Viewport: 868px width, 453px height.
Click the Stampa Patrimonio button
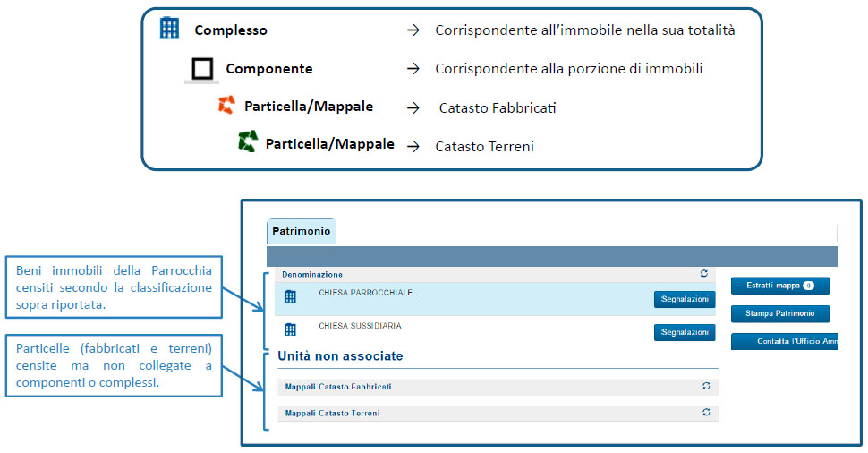[780, 313]
